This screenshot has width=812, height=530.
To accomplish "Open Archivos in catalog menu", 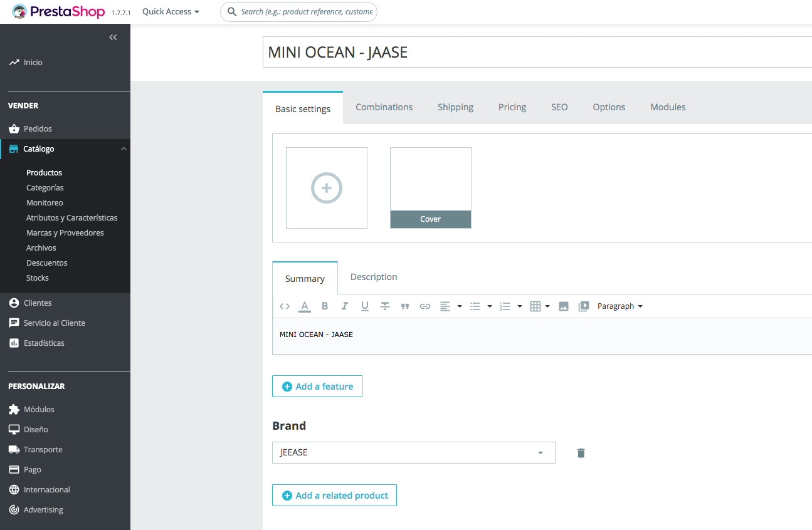I will 41,247.
